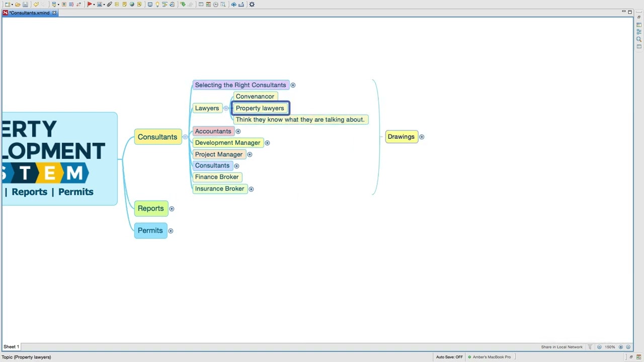Screen dimensions: 644x362
Task: Expand the Drawings topic
Action: [422, 137]
